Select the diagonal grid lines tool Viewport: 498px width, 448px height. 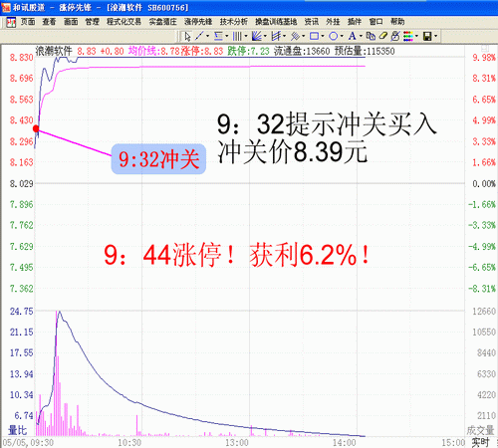click(295, 36)
